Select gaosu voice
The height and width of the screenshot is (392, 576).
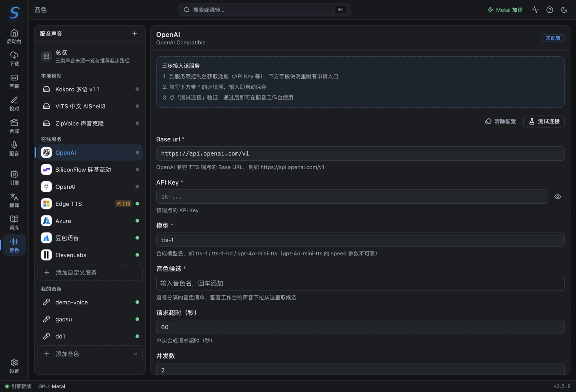[x=90, y=319]
